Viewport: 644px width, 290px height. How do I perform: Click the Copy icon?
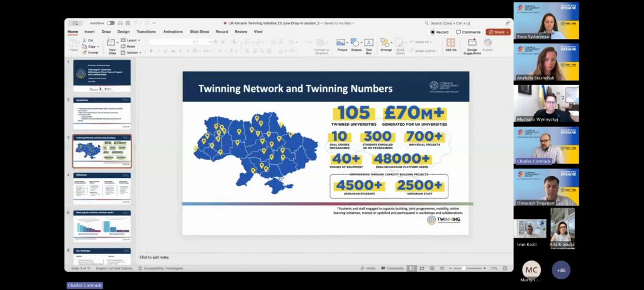tap(85, 47)
